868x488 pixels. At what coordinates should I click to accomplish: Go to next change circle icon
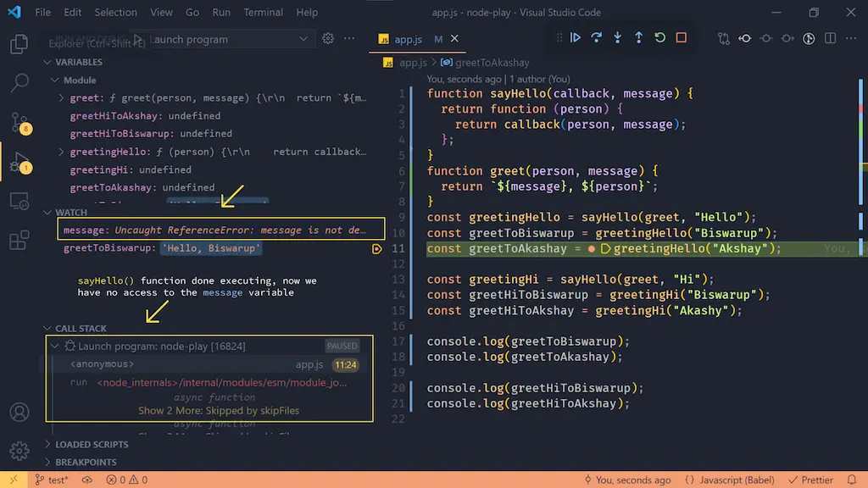tap(787, 38)
